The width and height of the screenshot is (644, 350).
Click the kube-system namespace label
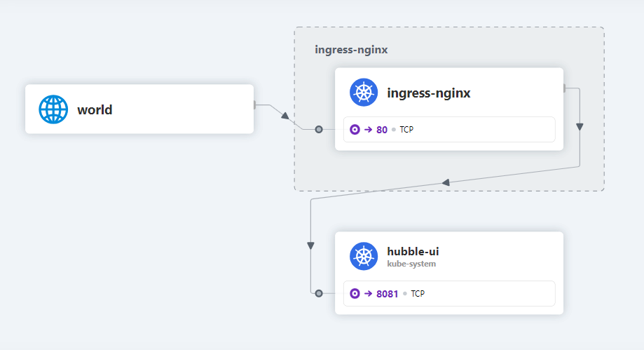click(x=411, y=264)
